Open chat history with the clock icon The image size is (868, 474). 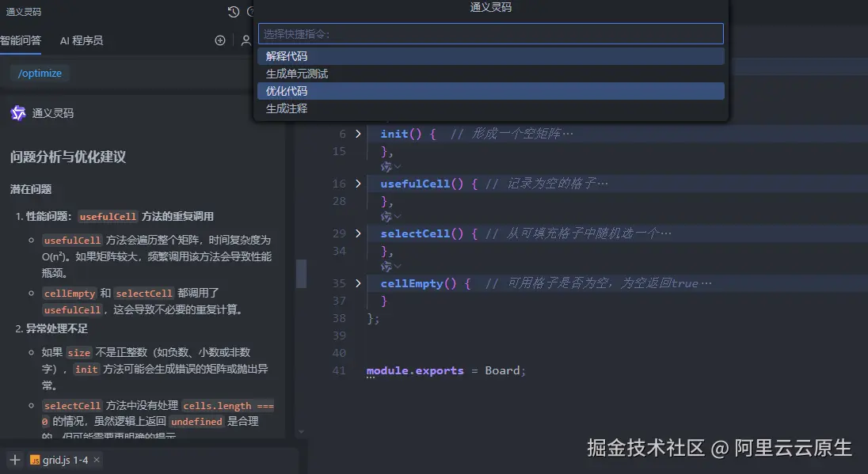[x=234, y=12]
